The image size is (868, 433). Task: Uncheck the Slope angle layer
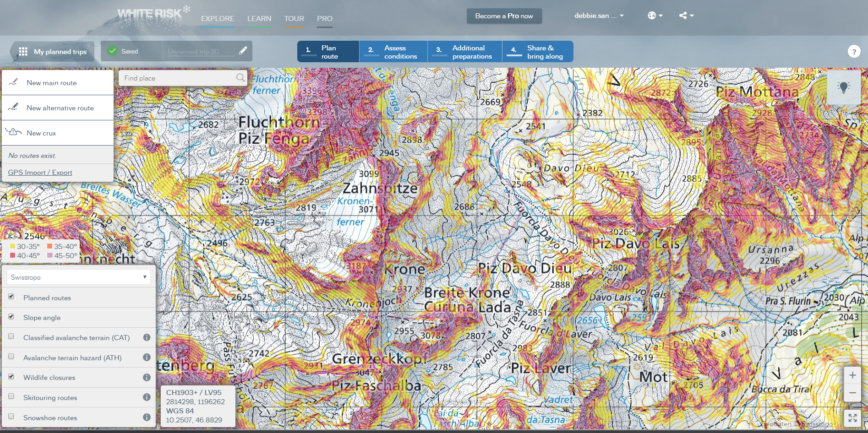[x=11, y=317]
